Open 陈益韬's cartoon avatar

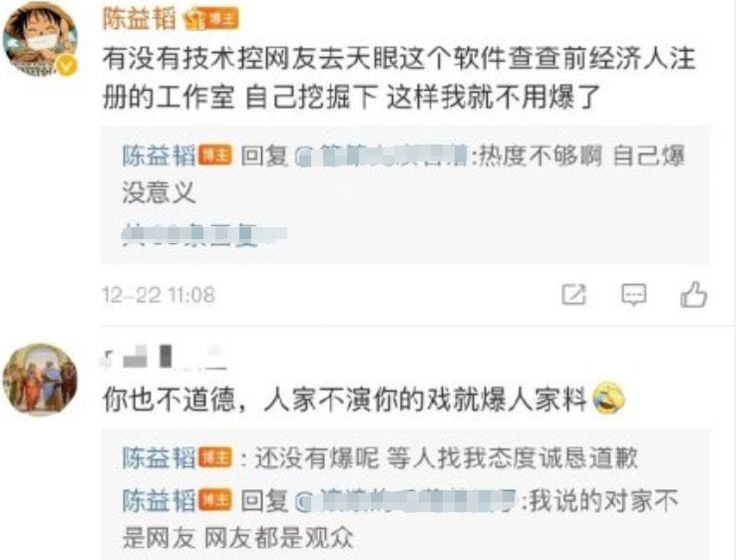coord(40,40)
